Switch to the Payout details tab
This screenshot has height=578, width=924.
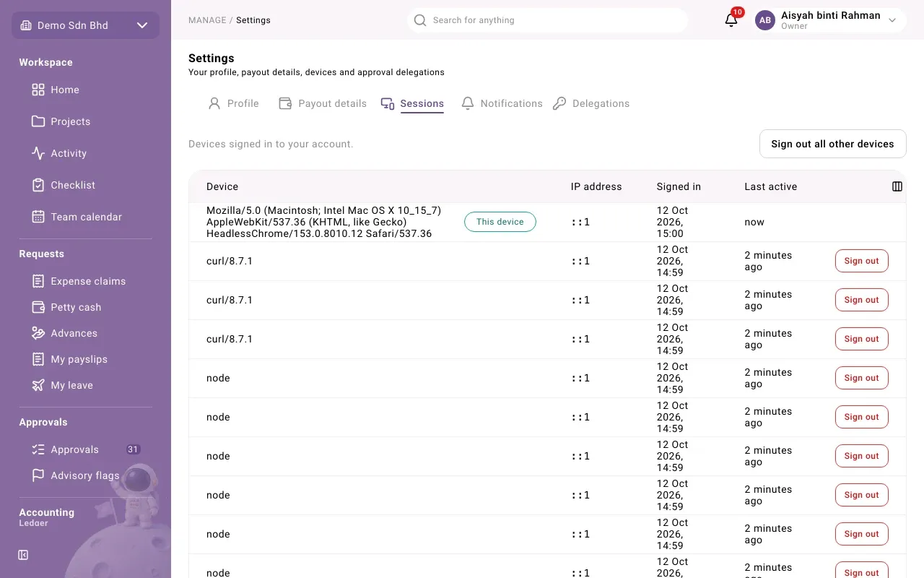coord(323,103)
